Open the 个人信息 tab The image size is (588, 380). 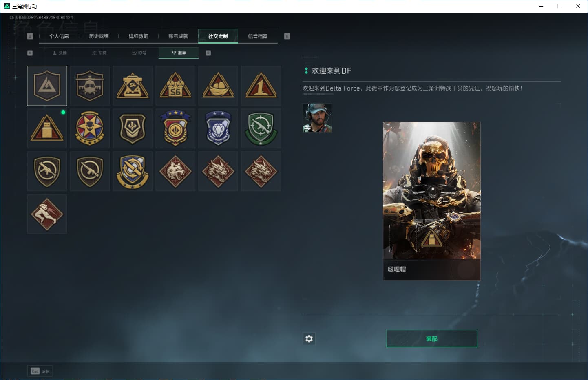coord(59,36)
